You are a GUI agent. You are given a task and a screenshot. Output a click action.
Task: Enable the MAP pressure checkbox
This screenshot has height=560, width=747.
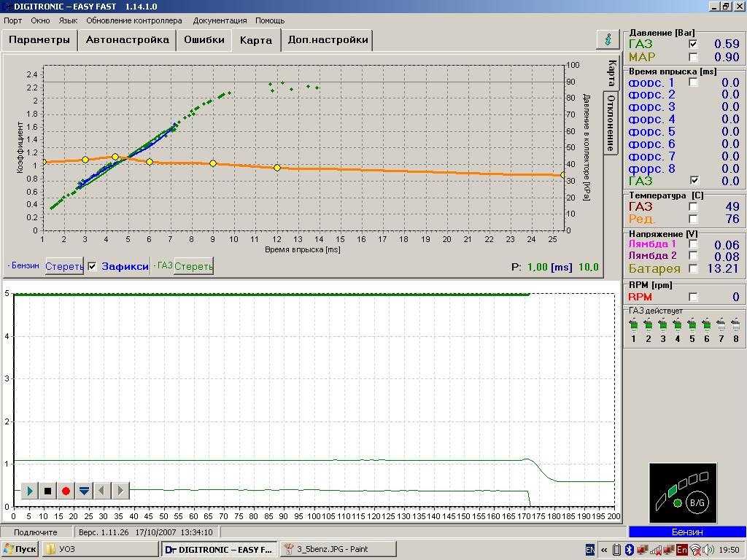pos(693,57)
